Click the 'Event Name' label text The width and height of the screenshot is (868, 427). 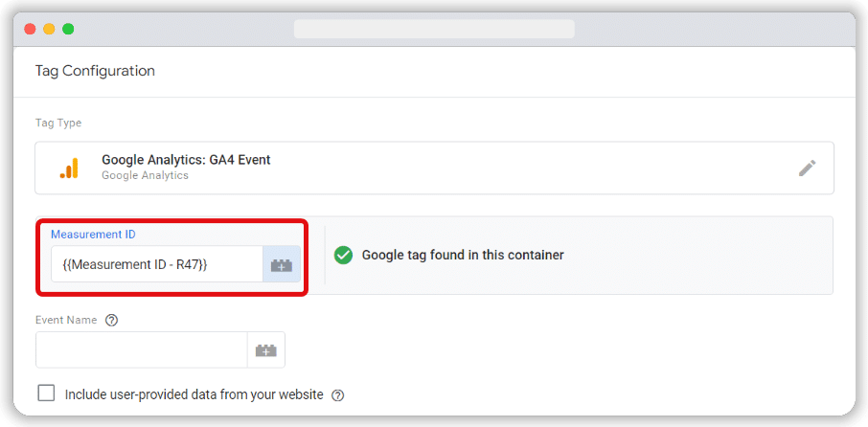coord(66,320)
